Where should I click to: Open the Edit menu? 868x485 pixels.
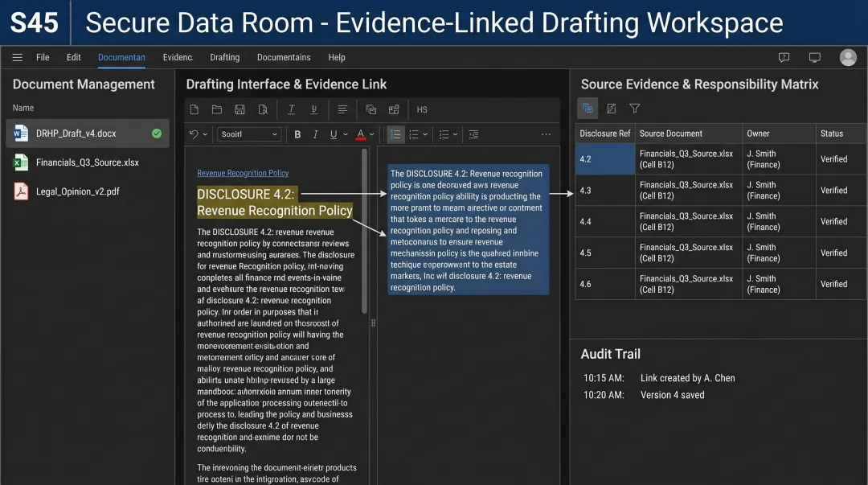pos(74,57)
